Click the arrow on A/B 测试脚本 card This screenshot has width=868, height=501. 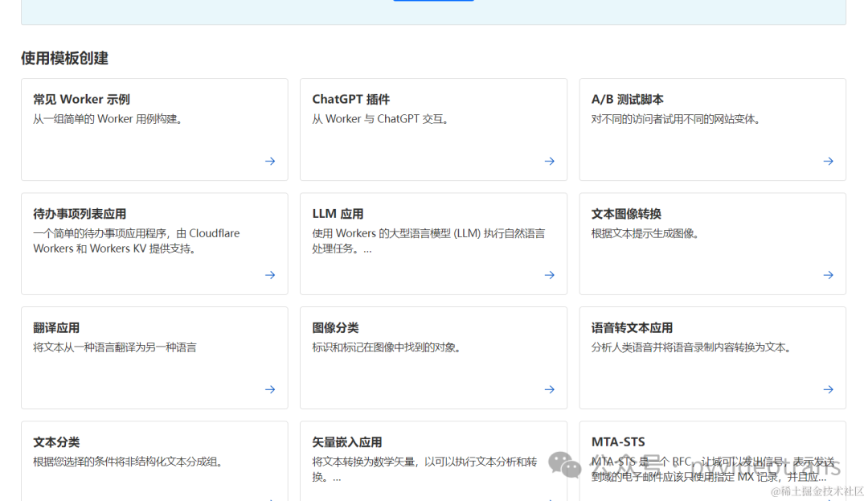[828, 161]
